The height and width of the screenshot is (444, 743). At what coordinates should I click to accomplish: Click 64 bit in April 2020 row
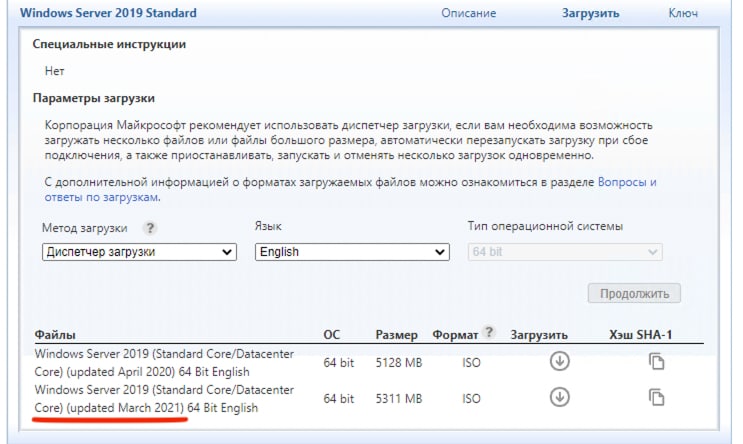pos(338,363)
